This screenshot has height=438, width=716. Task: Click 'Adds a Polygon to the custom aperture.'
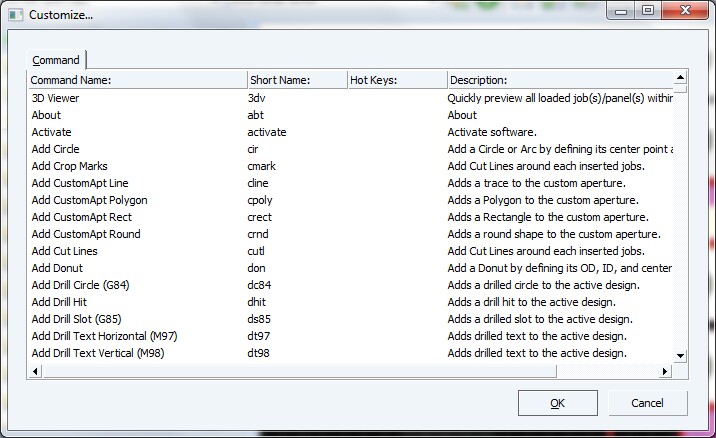pyautogui.click(x=543, y=200)
